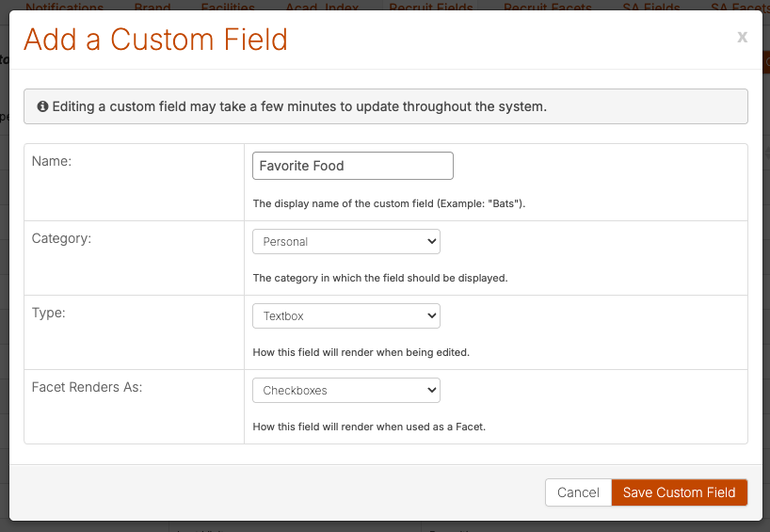Open the Type dropdown set to Textbox
Screen dimensions: 770x532
346,315
